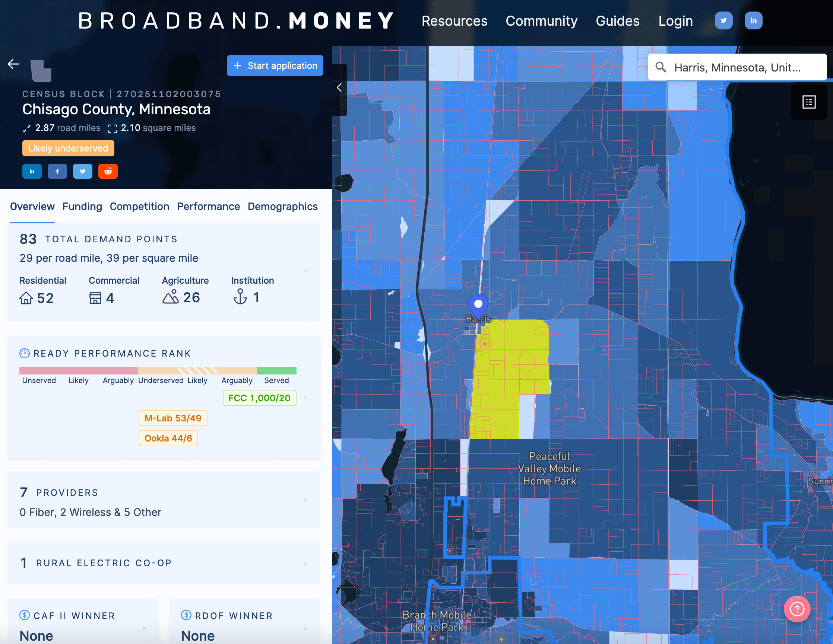Click the square miles area icon
The height and width of the screenshot is (644, 833).
(x=112, y=129)
